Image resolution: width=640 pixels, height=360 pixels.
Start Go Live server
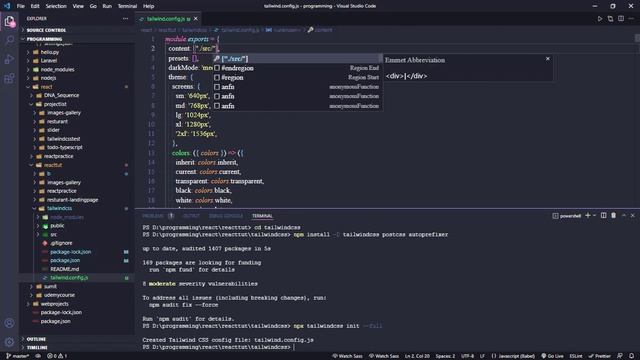point(552,356)
